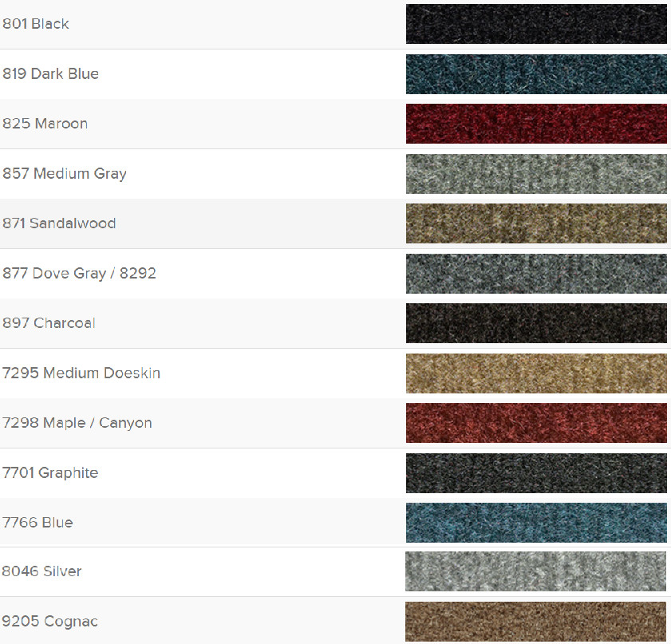Click the "801 Black" label
Viewport: 671px width, 644px height.
pos(36,24)
